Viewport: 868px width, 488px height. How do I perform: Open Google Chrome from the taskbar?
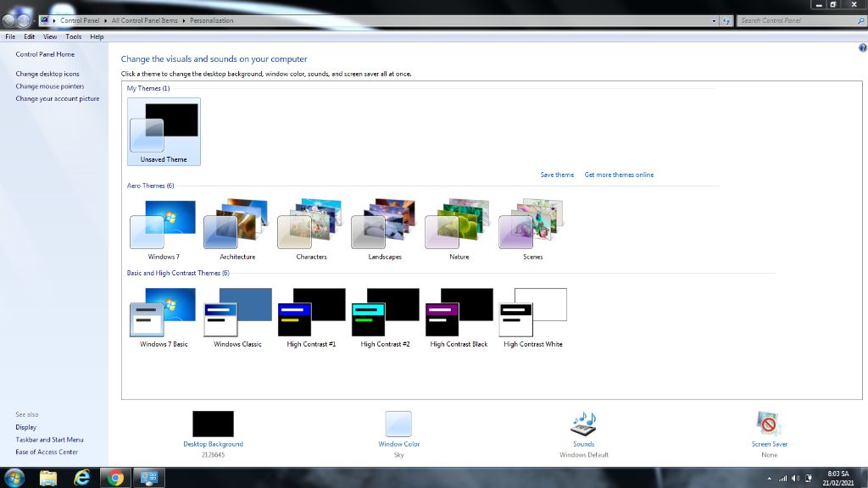click(x=115, y=478)
